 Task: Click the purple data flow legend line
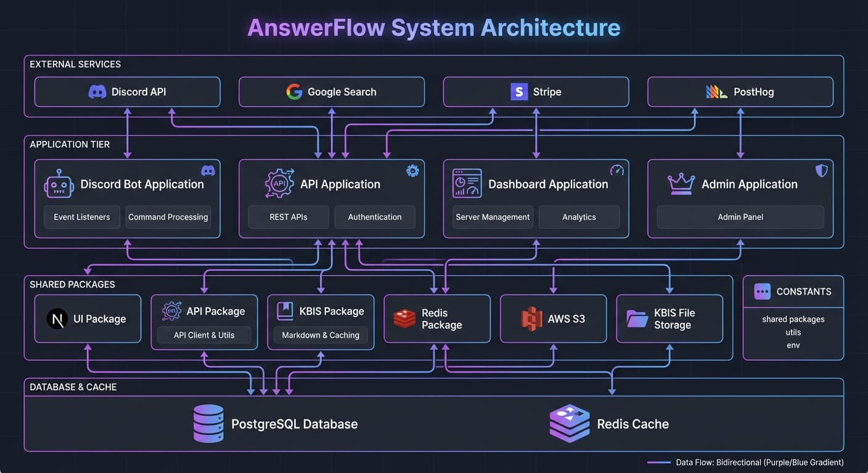(x=658, y=462)
